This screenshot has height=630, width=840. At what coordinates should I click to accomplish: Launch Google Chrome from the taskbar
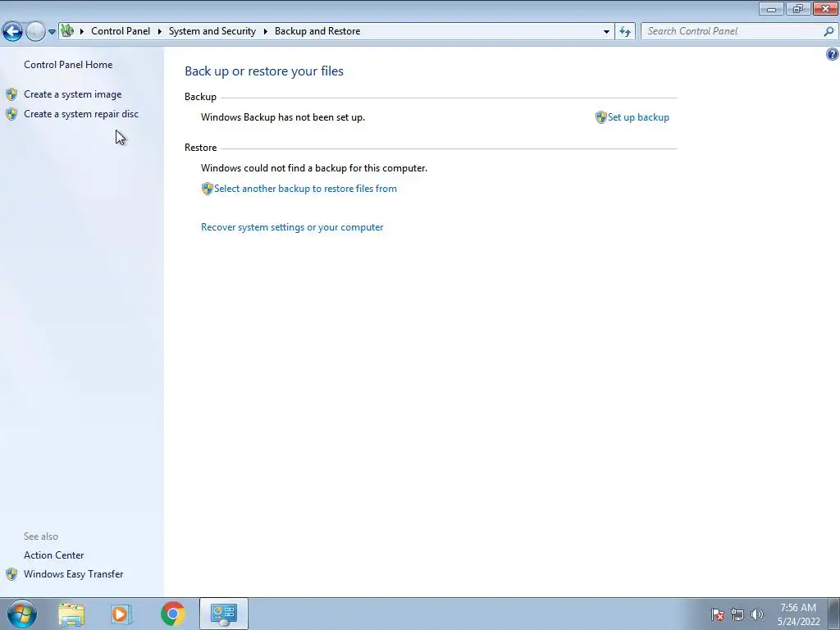pyautogui.click(x=172, y=614)
